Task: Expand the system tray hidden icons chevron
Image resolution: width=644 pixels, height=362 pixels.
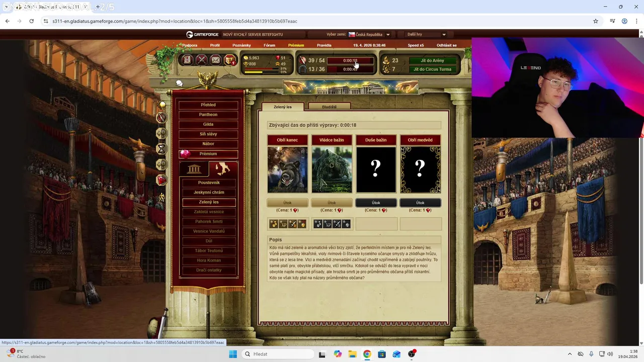Action: (570, 354)
